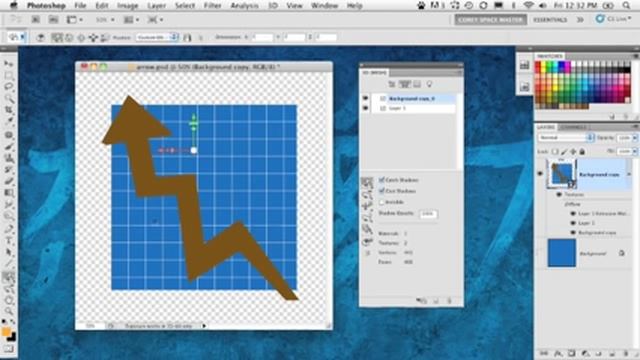Viewport: 640px width, 360px height.
Task: Click the 3D scale icon in options bar
Action: point(105,38)
